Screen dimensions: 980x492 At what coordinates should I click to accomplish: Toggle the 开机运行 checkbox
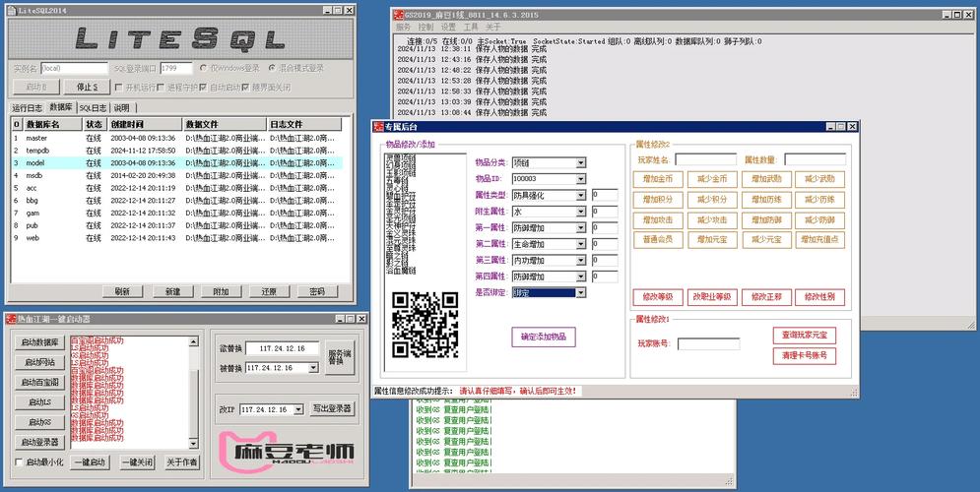point(119,88)
